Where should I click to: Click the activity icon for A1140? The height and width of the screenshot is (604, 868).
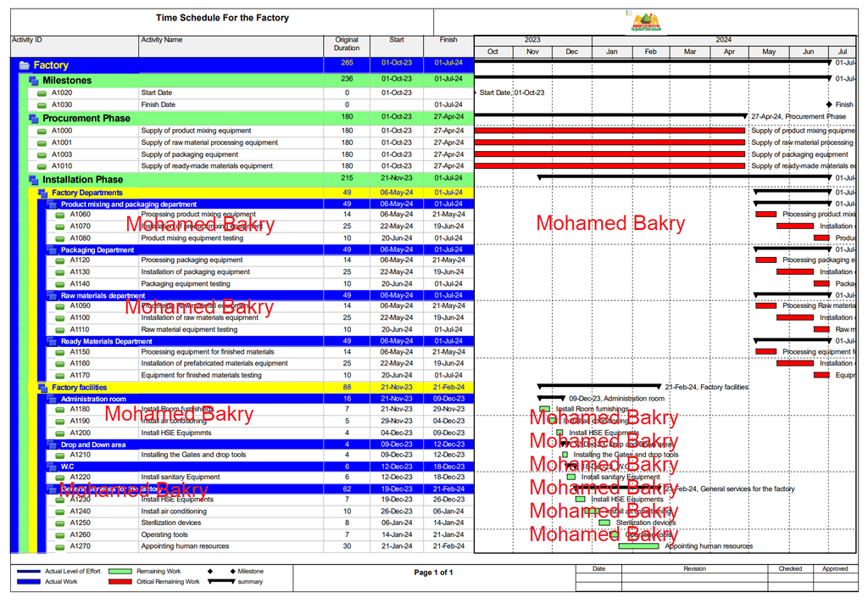point(60,284)
